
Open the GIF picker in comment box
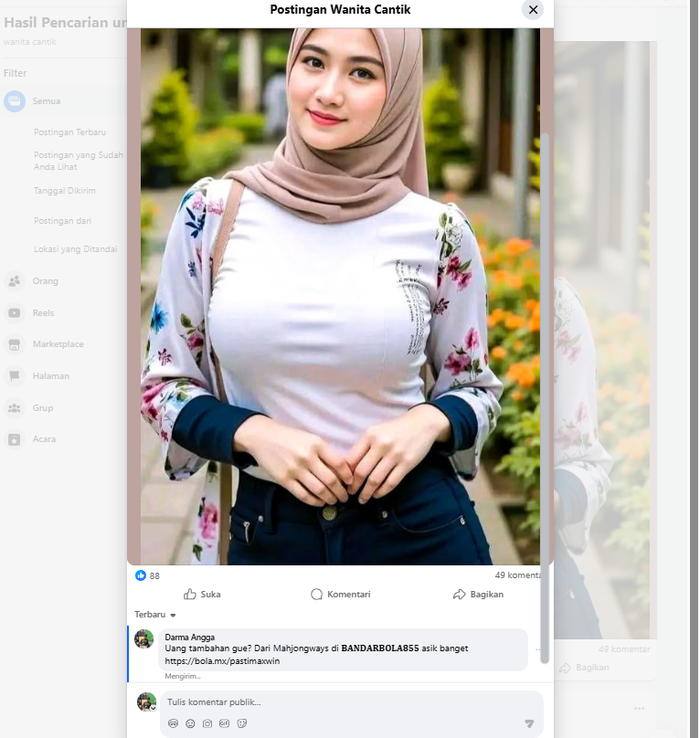pos(224,723)
